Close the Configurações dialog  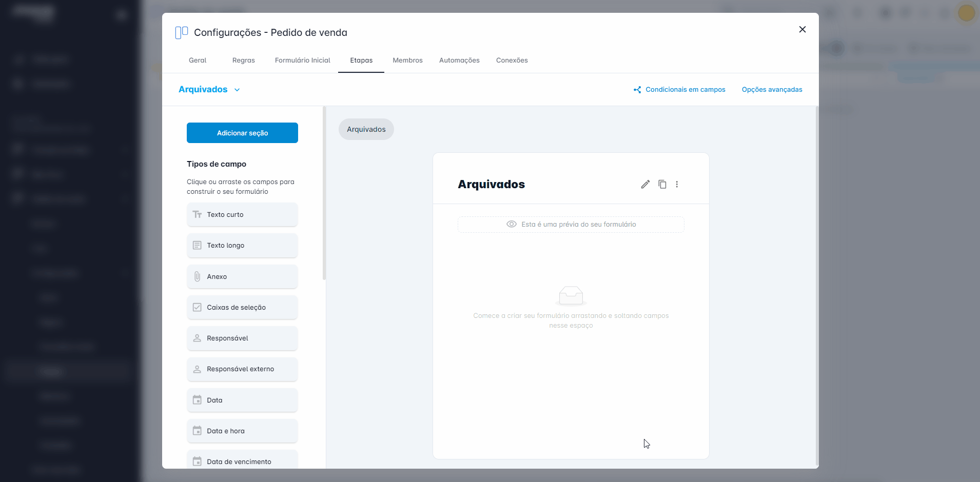(802, 29)
